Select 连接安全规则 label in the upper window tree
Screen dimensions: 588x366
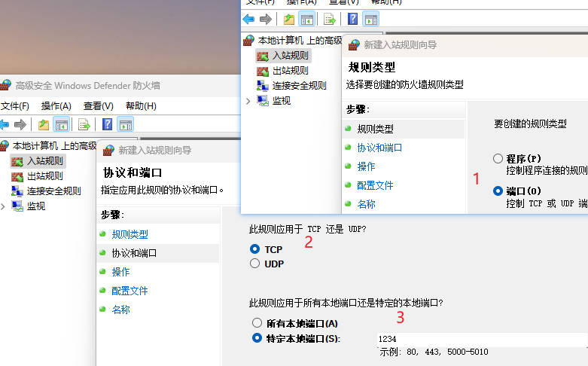coord(299,86)
